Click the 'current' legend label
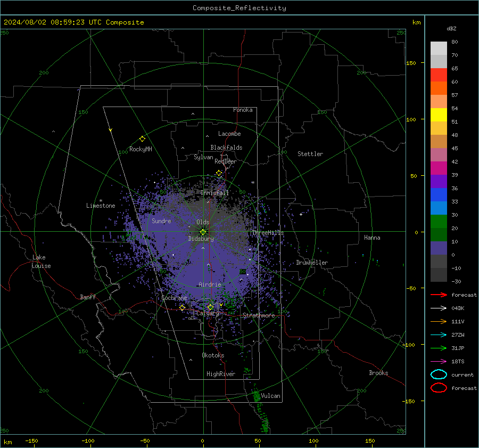The width and height of the screenshot is (479, 448). 463,374
